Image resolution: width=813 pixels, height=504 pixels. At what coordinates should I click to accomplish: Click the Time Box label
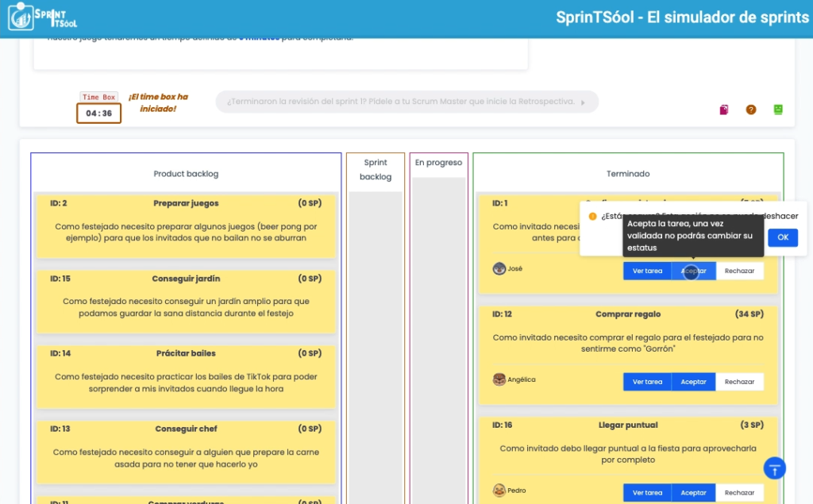(98, 97)
